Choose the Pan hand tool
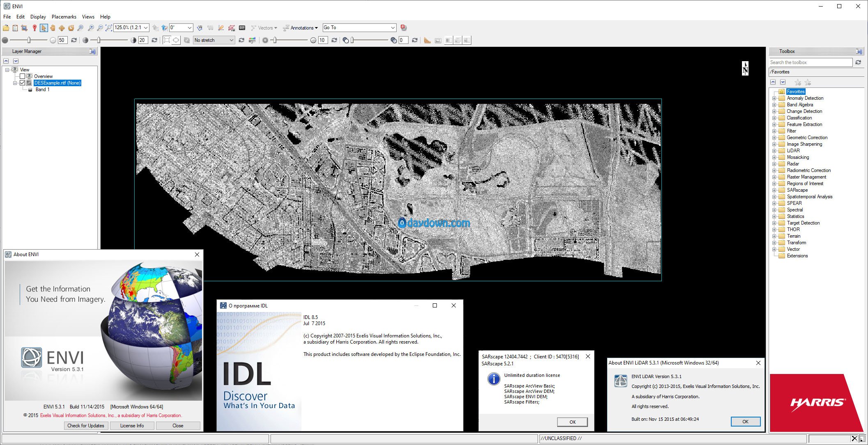The height and width of the screenshot is (445, 868). click(x=53, y=28)
